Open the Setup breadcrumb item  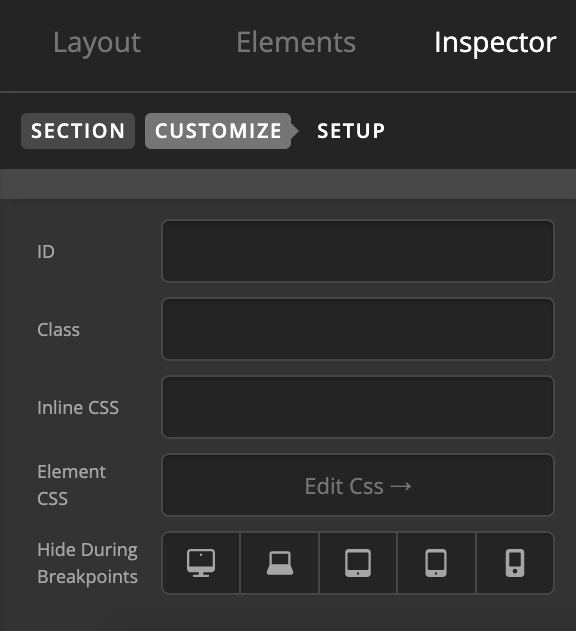pos(351,131)
